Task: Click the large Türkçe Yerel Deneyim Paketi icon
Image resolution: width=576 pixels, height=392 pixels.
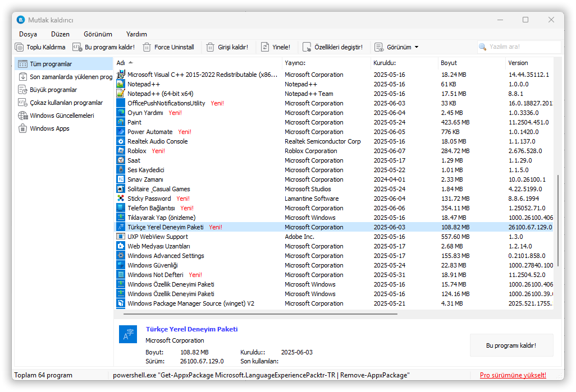Action: (128, 334)
